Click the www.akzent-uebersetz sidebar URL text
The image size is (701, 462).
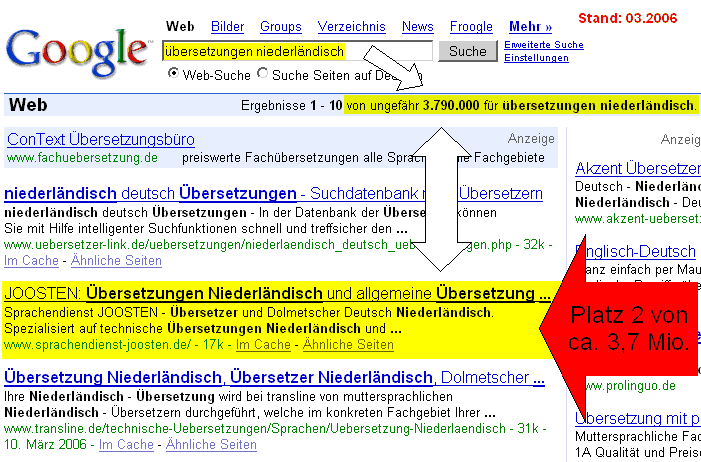tap(638, 219)
